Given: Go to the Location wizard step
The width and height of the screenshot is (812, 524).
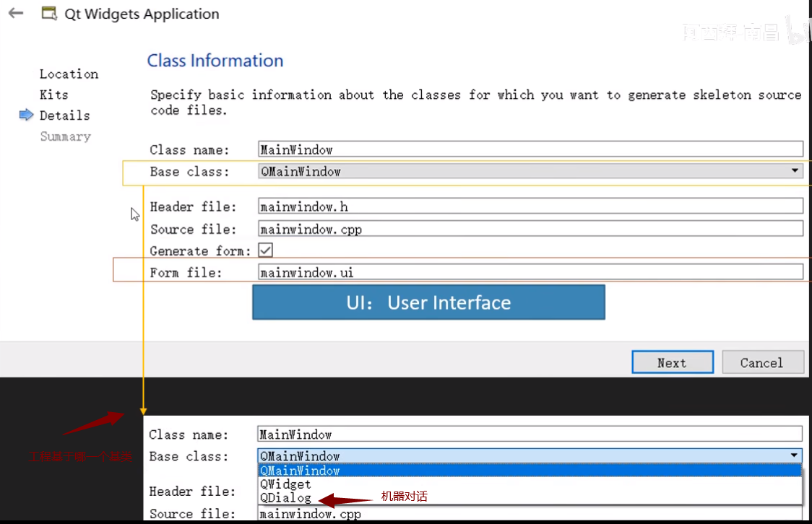Looking at the screenshot, I should [69, 74].
